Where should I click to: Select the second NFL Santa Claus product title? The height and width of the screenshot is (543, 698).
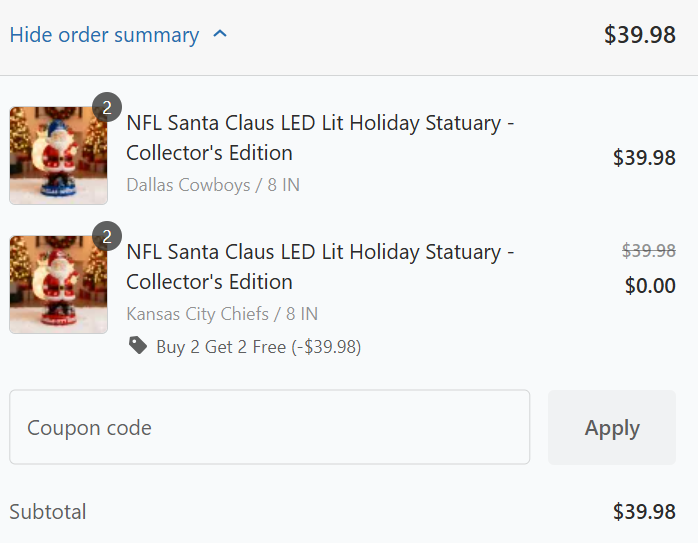tap(320, 267)
